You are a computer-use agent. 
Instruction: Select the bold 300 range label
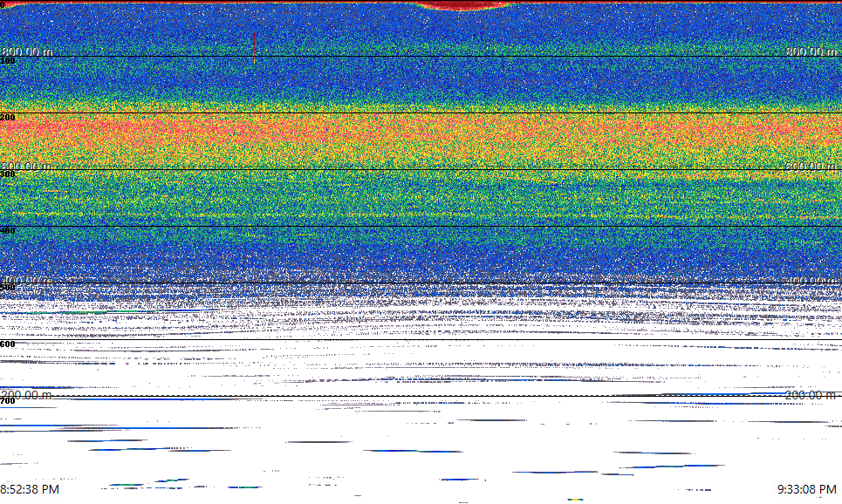pyautogui.click(x=8, y=174)
